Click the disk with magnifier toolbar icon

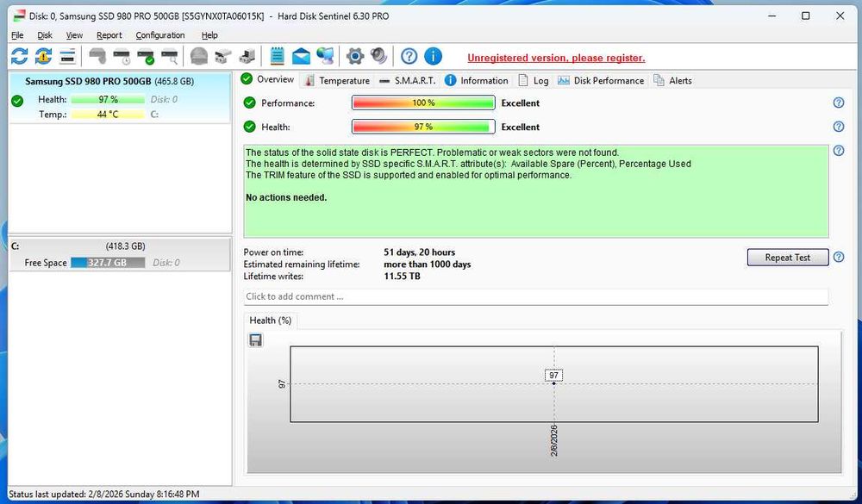(169, 56)
